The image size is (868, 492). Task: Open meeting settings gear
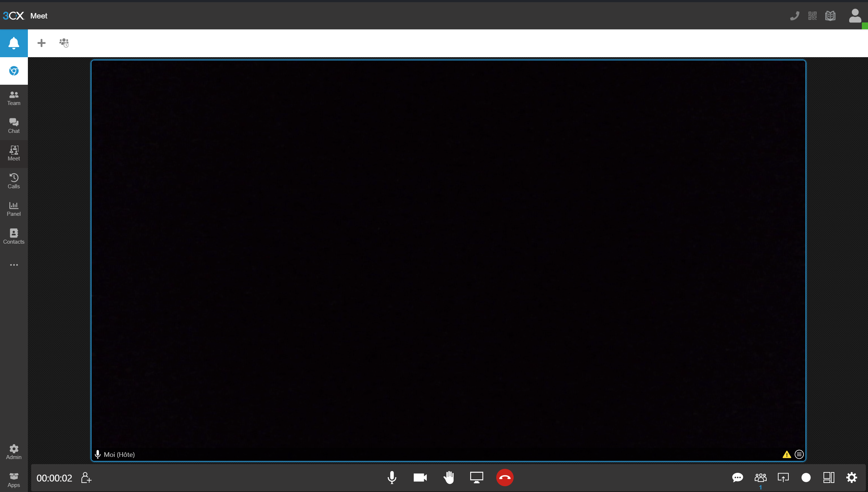point(852,478)
